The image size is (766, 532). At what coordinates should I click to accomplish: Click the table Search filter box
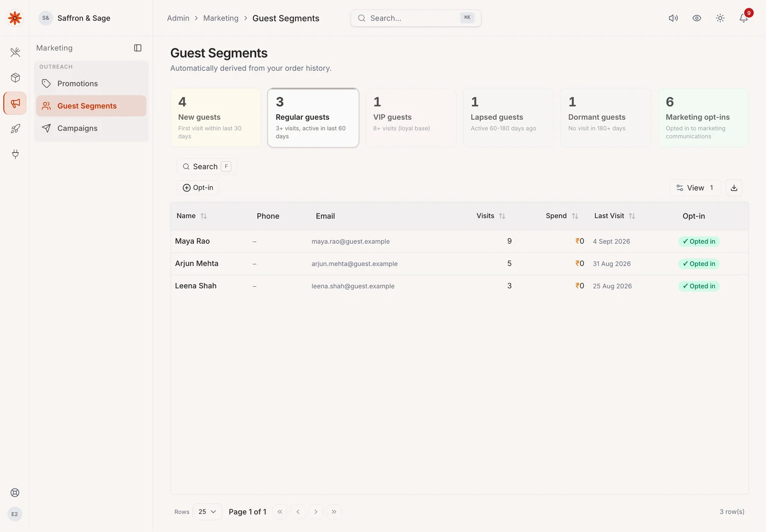(x=207, y=167)
